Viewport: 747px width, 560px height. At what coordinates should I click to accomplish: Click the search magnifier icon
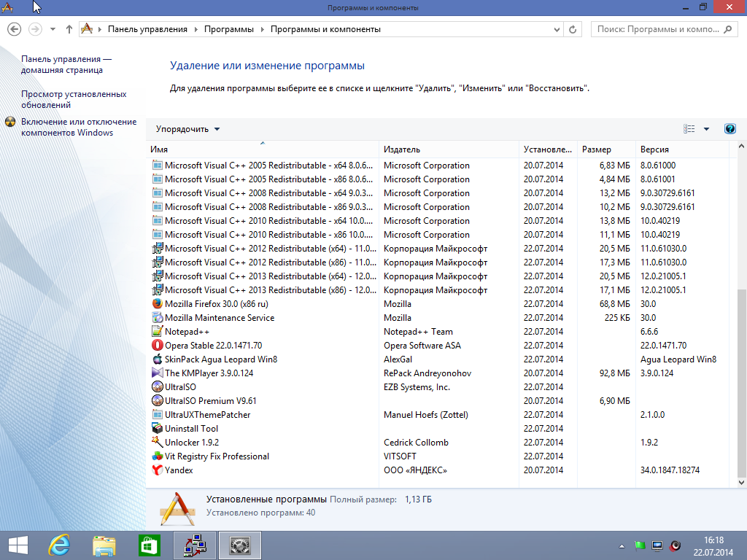pyautogui.click(x=728, y=29)
